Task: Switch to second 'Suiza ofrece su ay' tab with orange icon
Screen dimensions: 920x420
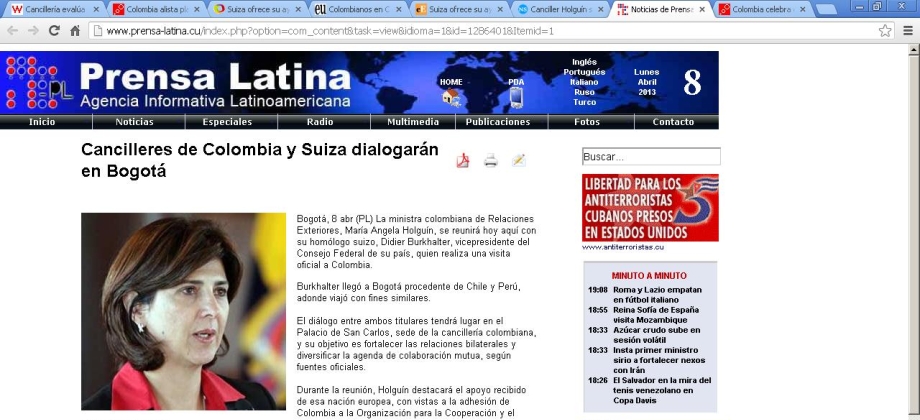Action: click(458, 9)
